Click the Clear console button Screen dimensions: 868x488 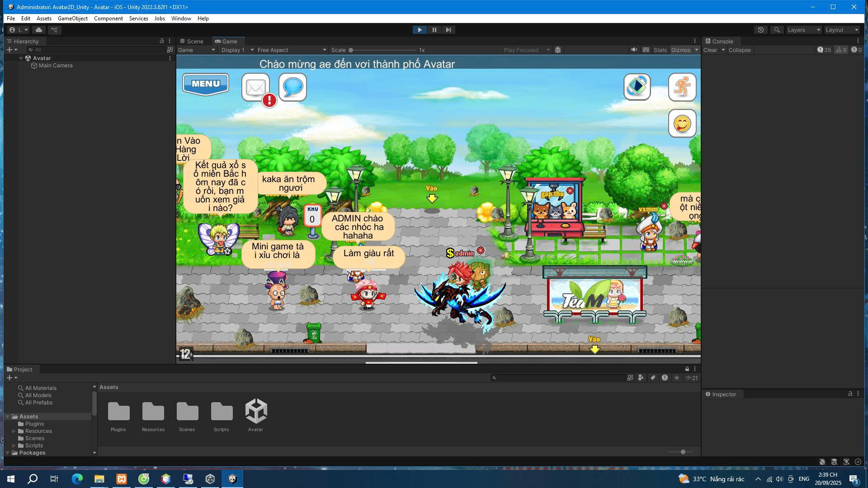point(710,50)
